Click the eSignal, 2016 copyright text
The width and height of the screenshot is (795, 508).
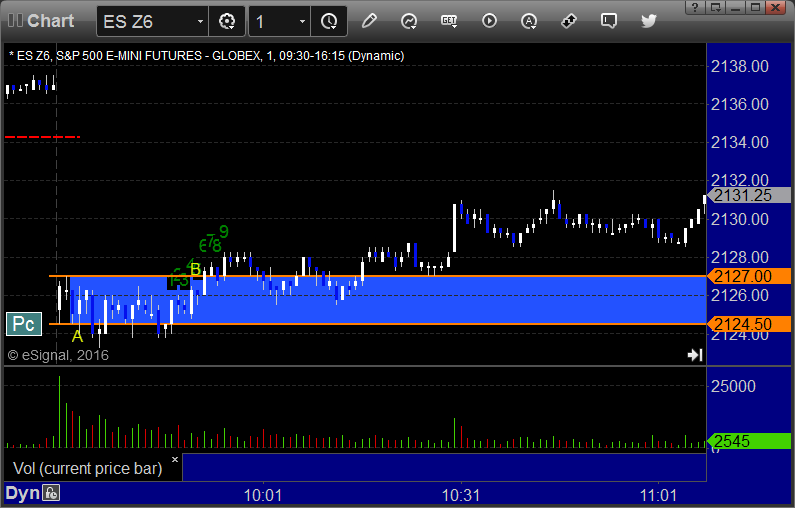58,355
